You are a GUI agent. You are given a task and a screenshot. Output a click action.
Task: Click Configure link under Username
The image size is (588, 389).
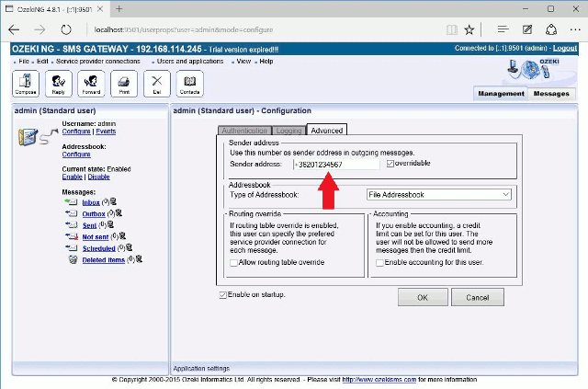(76, 132)
